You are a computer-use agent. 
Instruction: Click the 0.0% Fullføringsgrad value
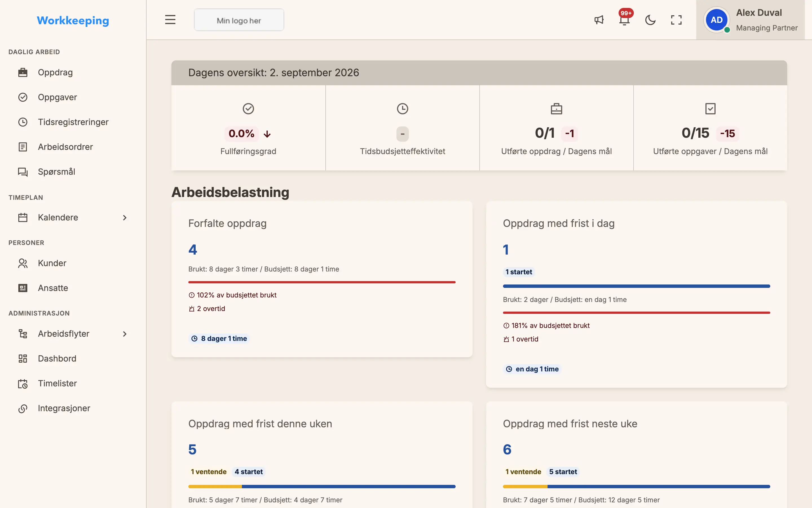click(x=241, y=133)
